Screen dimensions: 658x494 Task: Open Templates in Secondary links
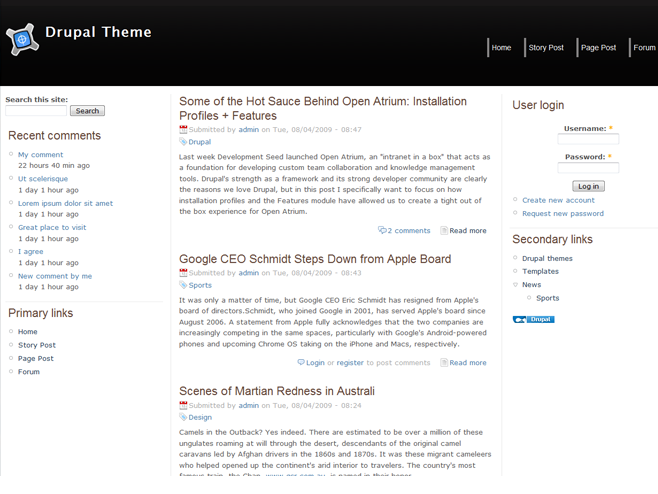(540, 272)
